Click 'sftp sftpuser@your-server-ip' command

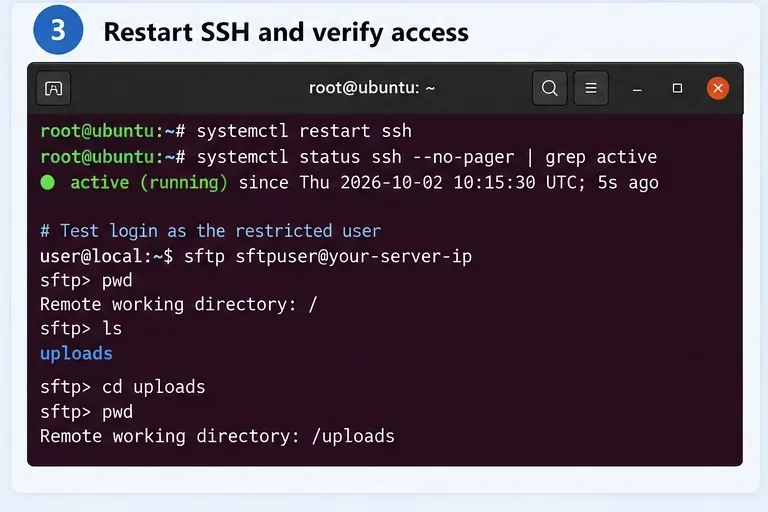pos(328,256)
